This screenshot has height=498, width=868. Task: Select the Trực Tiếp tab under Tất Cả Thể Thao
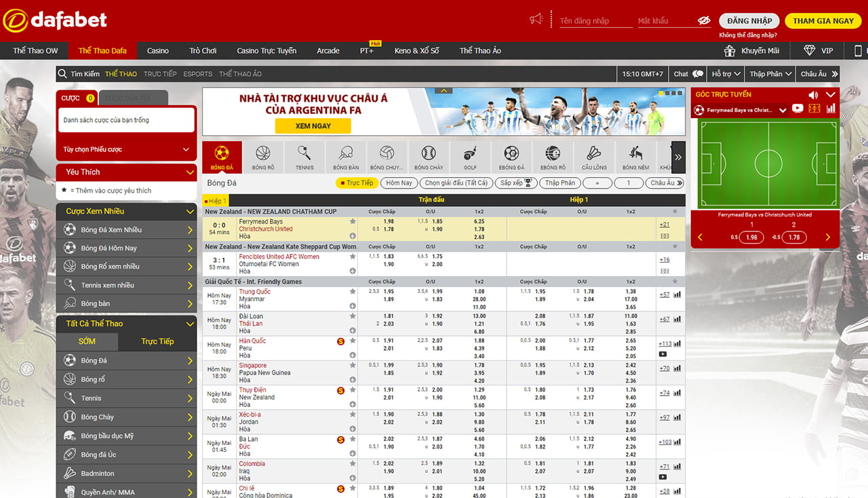pos(157,341)
